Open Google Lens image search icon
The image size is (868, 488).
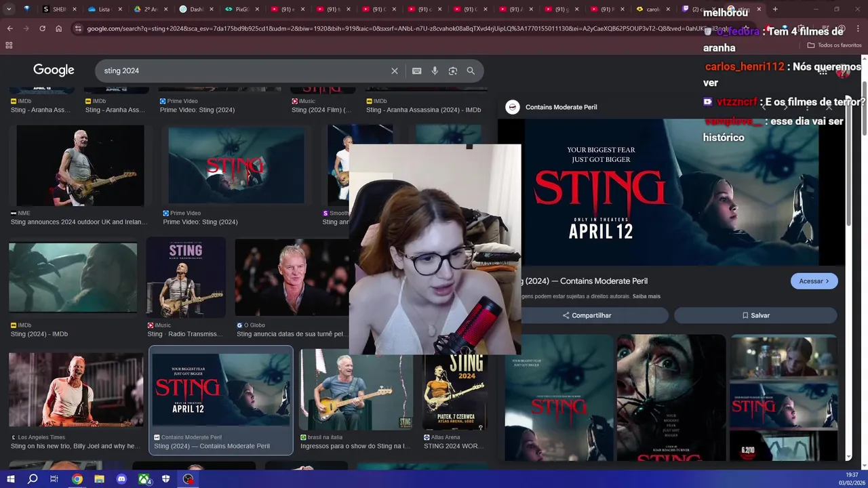click(452, 70)
